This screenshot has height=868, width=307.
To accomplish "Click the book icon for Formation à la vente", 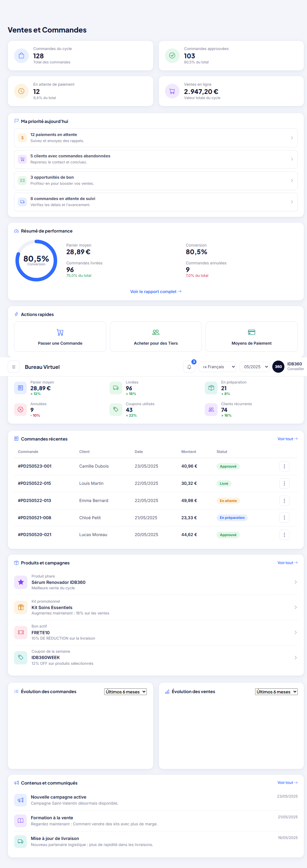I will coord(21,821).
